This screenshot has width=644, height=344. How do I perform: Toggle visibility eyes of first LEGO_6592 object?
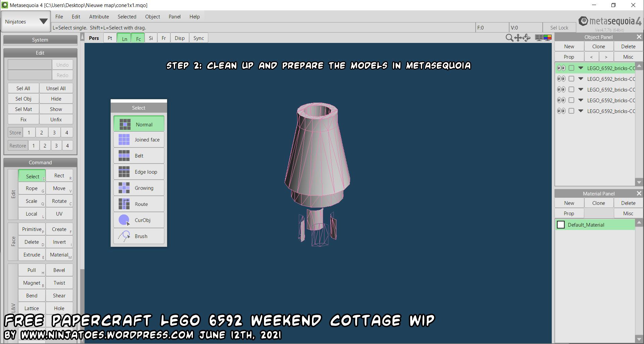click(561, 68)
